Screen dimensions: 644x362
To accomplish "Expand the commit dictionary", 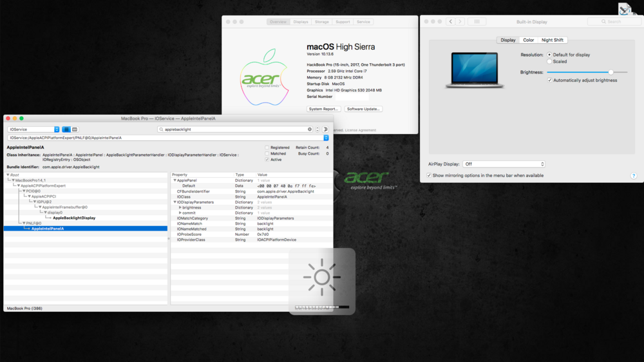I will tap(180, 213).
